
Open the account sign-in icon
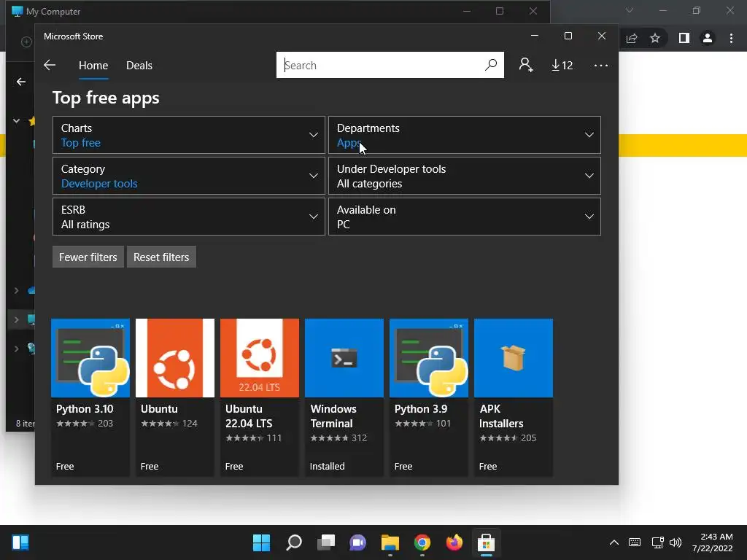tap(526, 65)
